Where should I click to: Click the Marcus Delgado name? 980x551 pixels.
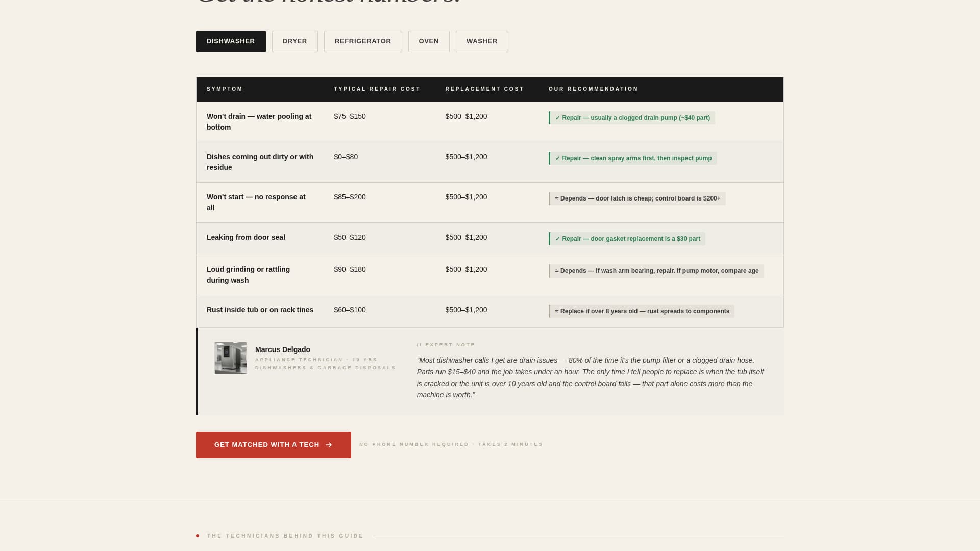coord(282,349)
